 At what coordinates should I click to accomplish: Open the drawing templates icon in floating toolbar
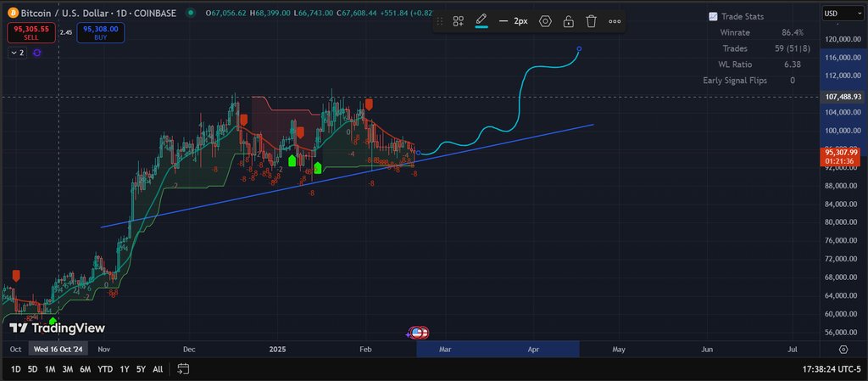click(x=458, y=21)
